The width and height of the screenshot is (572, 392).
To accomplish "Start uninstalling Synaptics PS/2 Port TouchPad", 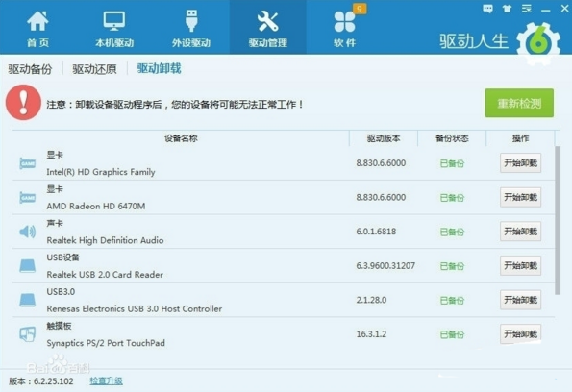I will [x=520, y=333].
